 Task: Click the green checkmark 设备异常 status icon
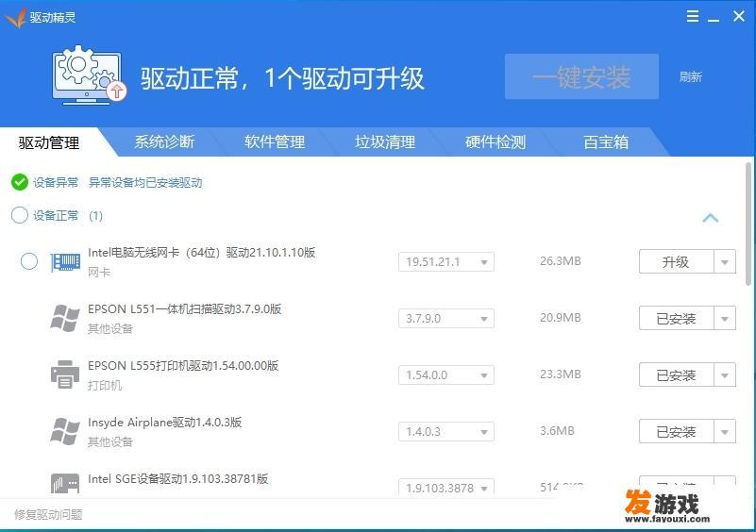point(20,182)
